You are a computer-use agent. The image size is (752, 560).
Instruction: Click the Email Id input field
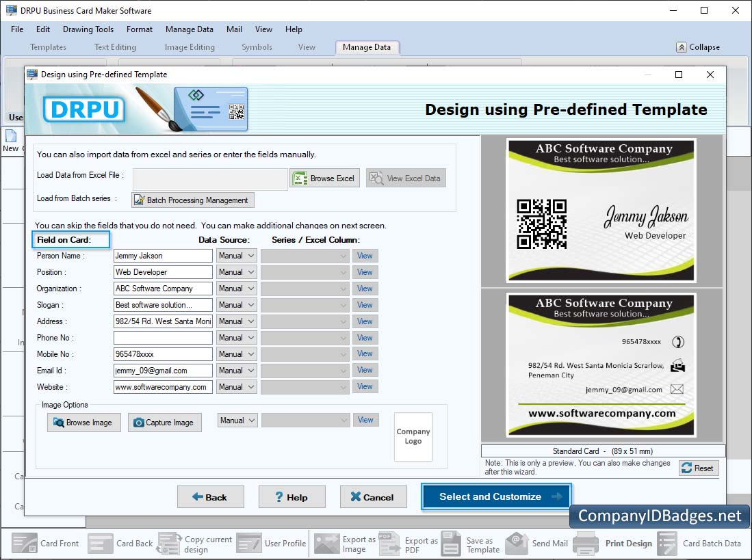[x=163, y=371]
